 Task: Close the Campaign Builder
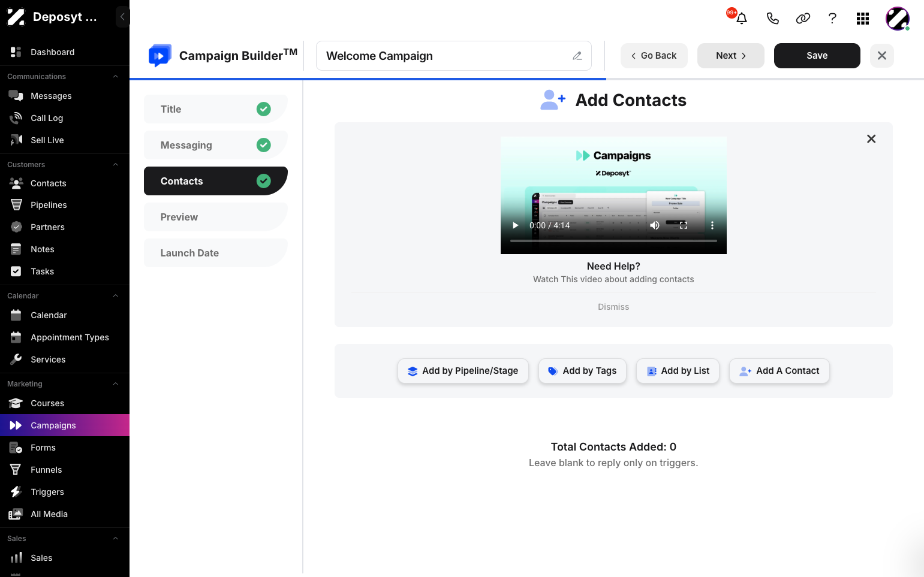pyautogui.click(x=882, y=56)
